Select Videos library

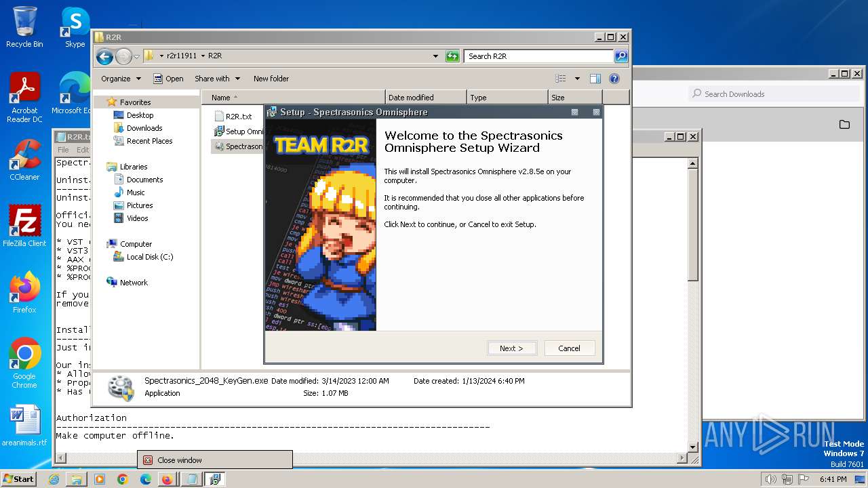(x=137, y=218)
